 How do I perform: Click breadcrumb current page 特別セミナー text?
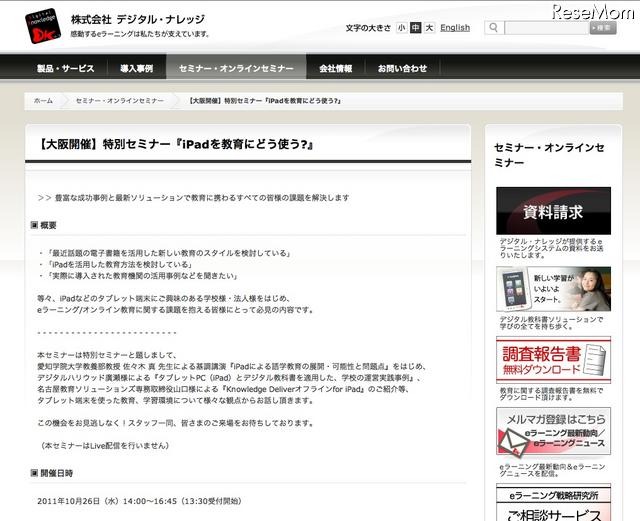click(x=266, y=101)
